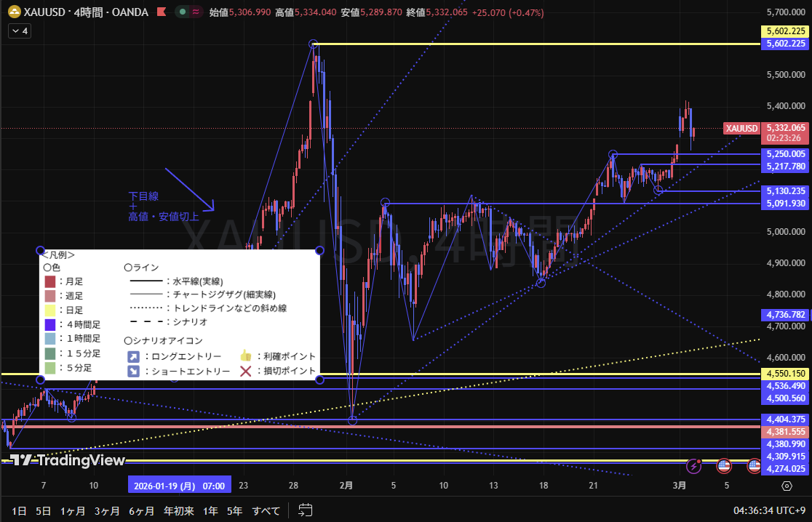The height and width of the screenshot is (522, 812).
Task: Select the 1日 date range
Action: (x=19, y=511)
